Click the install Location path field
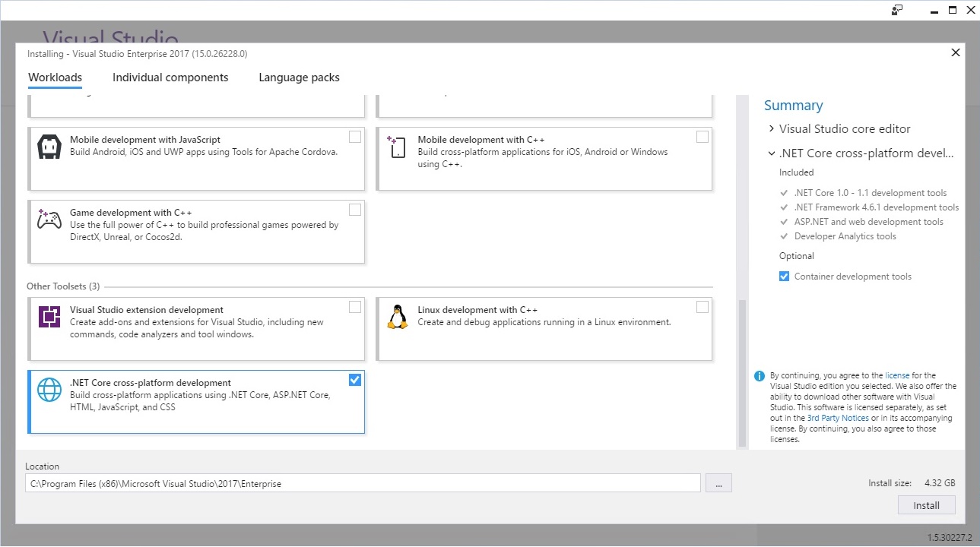Screen dimensions: 980x547 click(362, 483)
